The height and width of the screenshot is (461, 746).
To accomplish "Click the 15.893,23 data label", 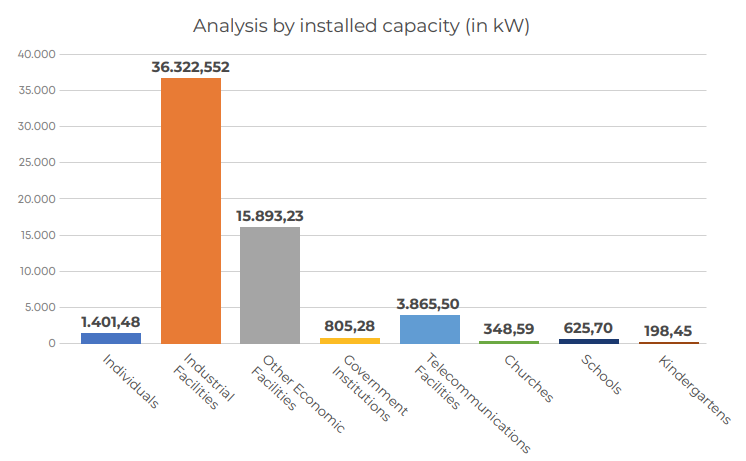I will pyautogui.click(x=270, y=215).
